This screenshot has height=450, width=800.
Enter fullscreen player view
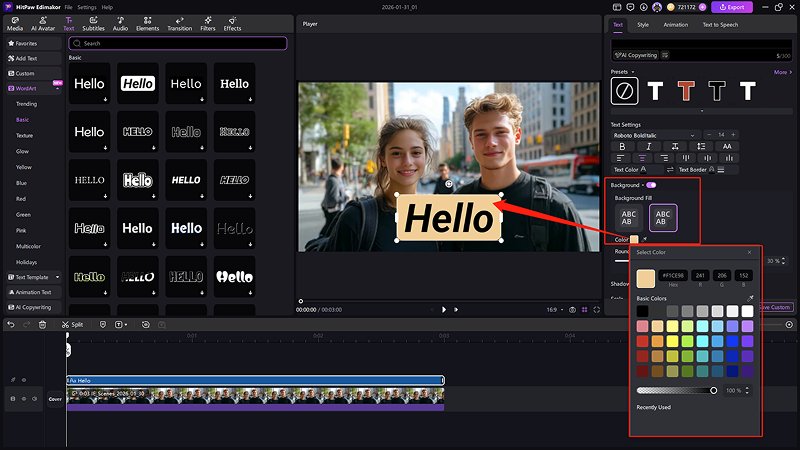tap(596, 310)
